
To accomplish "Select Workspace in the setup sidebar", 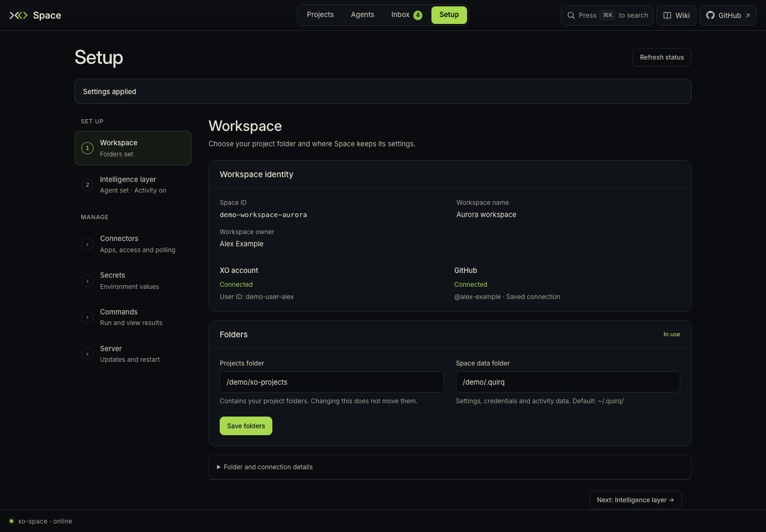I will [x=133, y=148].
